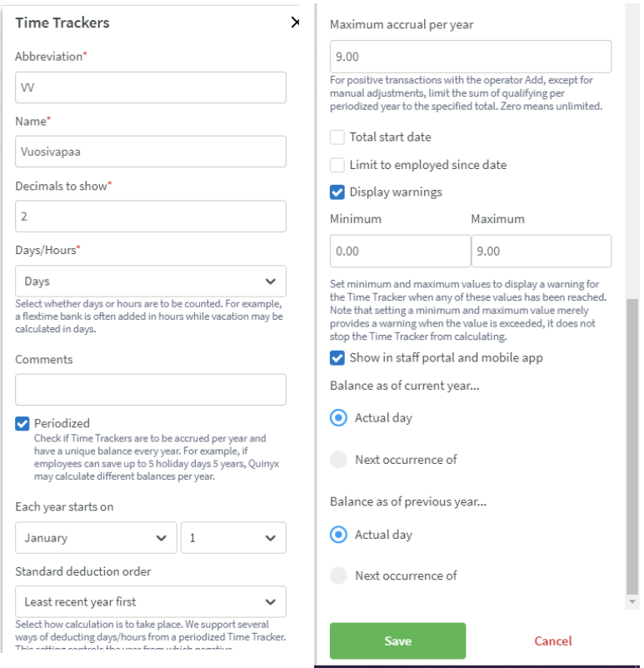Toggle the Periodized checkbox
This screenshot has height=668, width=644.
(x=22, y=423)
